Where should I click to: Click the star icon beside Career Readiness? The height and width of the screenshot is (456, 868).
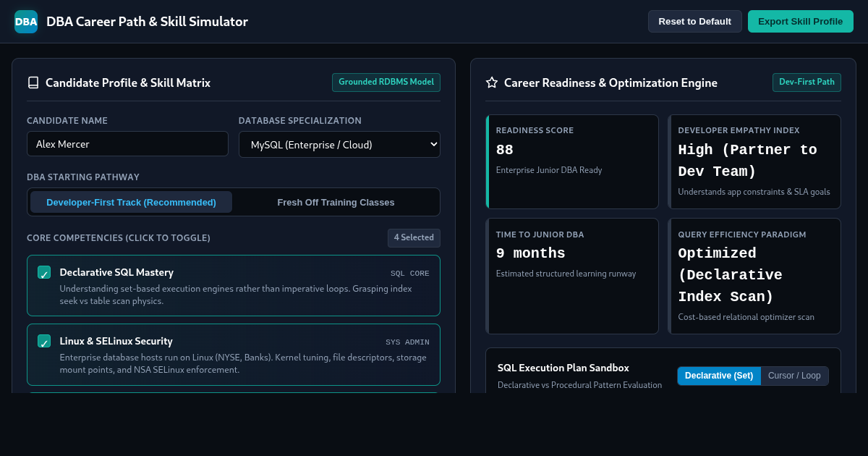point(492,83)
